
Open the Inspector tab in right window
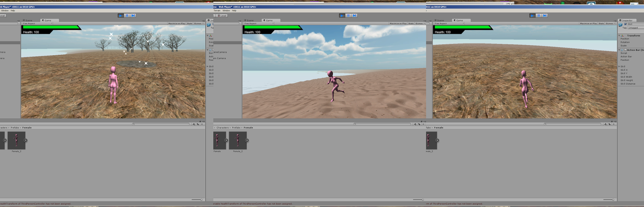click(x=626, y=21)
